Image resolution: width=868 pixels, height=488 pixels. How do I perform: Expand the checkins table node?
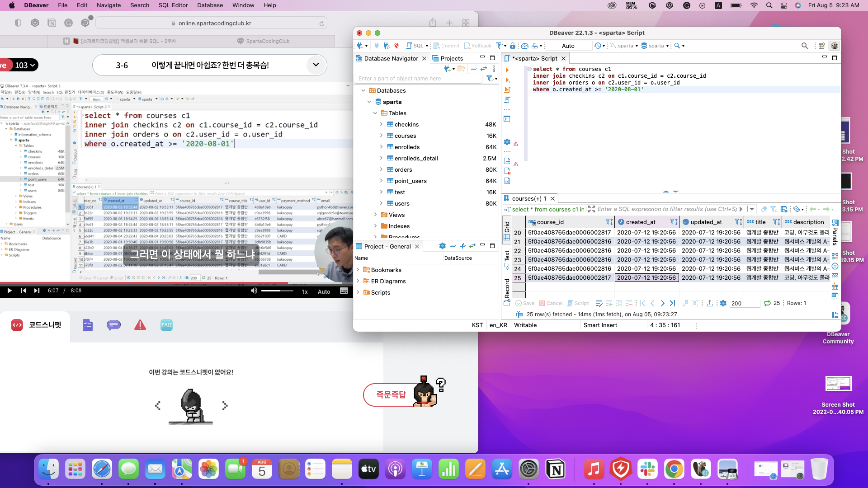381,124
